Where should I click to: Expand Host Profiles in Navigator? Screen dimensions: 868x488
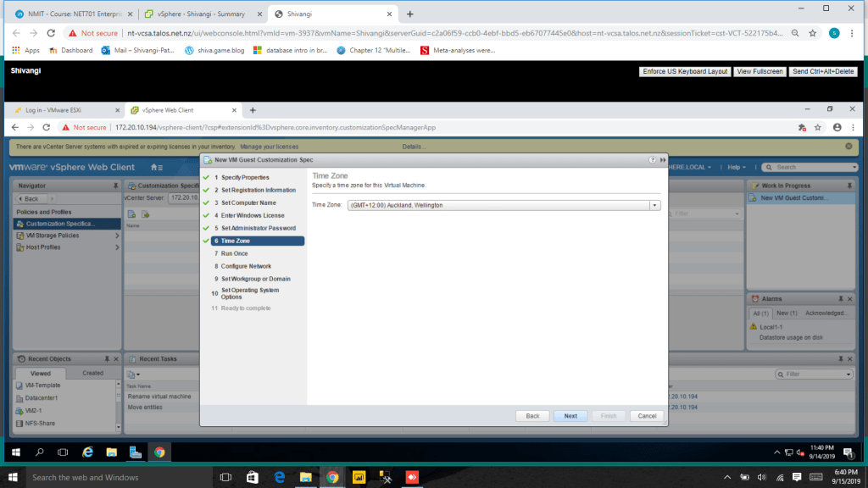coord(117,247)
